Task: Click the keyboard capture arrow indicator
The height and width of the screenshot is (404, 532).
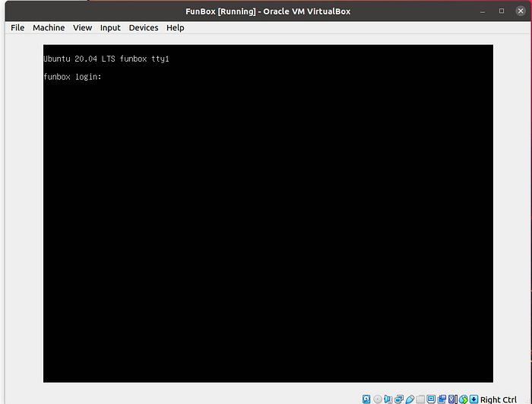Action: coord(473,399)
